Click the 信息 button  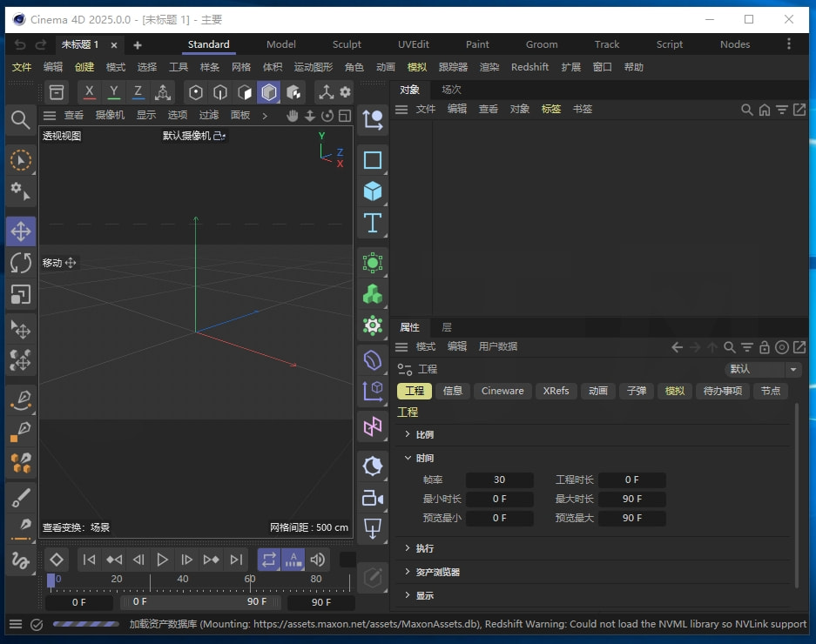pos(452,391)
